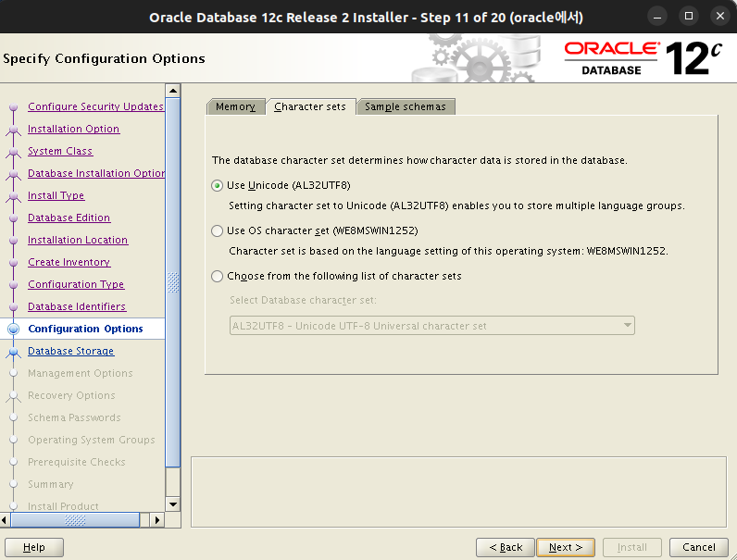Image resolution: width=737 pixels, height=560 pixels.
Task: Click step bullet icon for Install Type
Action: click(14, 196)
